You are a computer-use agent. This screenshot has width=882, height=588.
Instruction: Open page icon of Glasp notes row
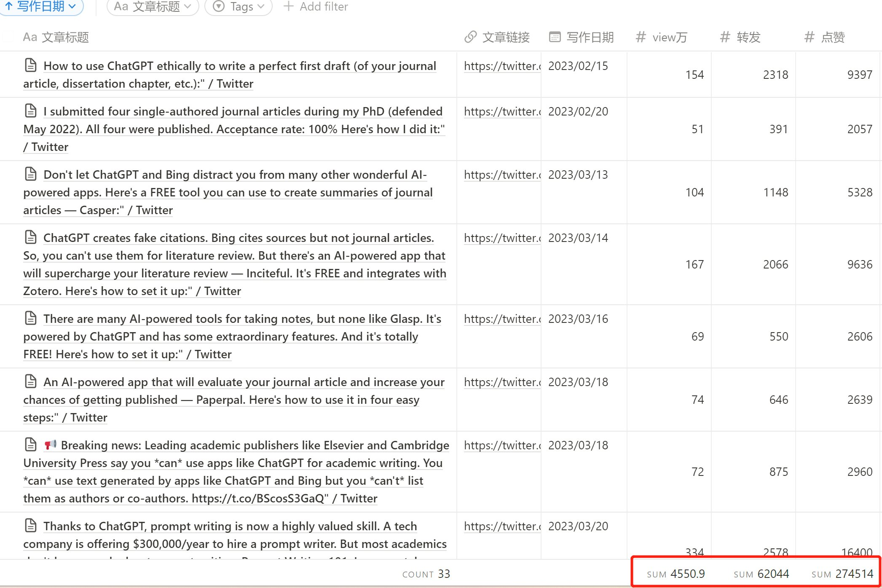31,318
